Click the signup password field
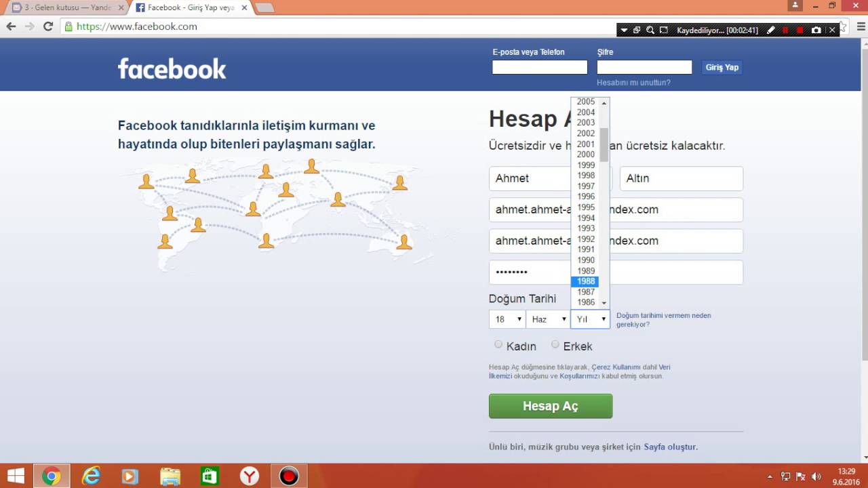 (x=616, y=272)
